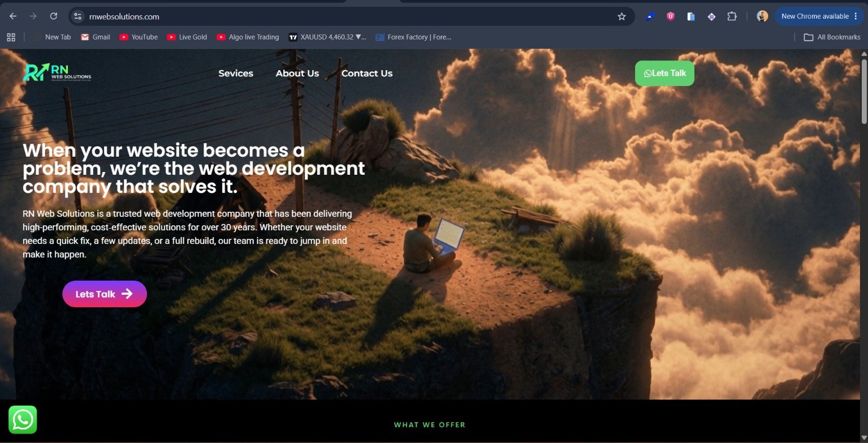The image size is (868, 443).
Task: Open the YouTube bookmark
Action: point(139,37)
